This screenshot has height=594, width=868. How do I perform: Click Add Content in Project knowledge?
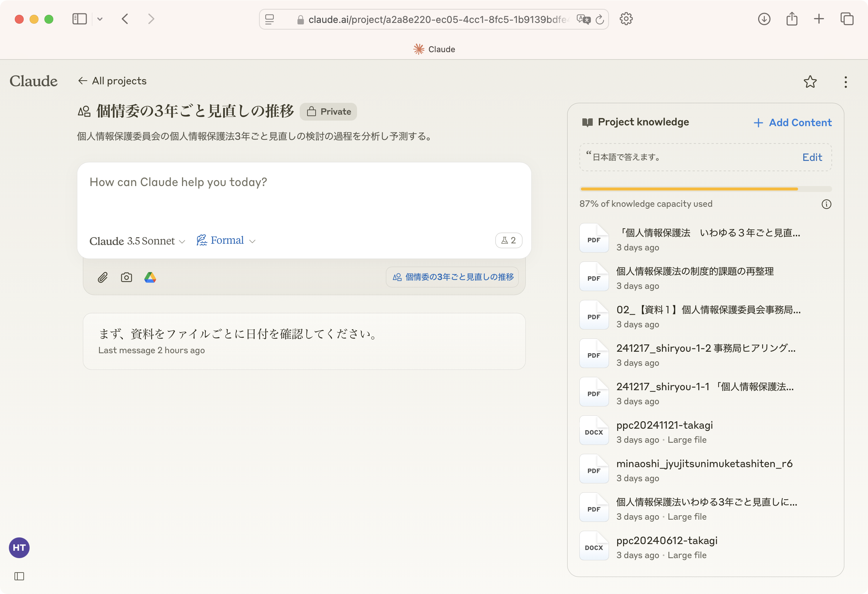793,122
